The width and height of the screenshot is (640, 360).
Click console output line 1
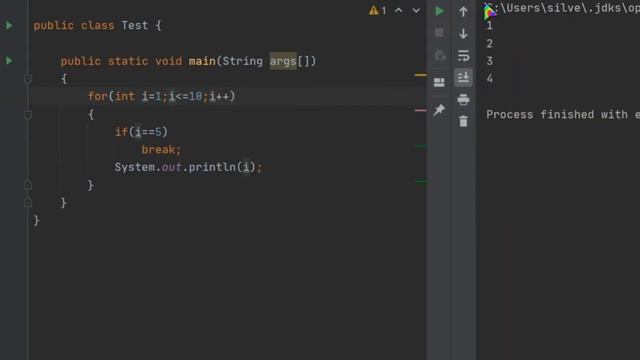489,26
